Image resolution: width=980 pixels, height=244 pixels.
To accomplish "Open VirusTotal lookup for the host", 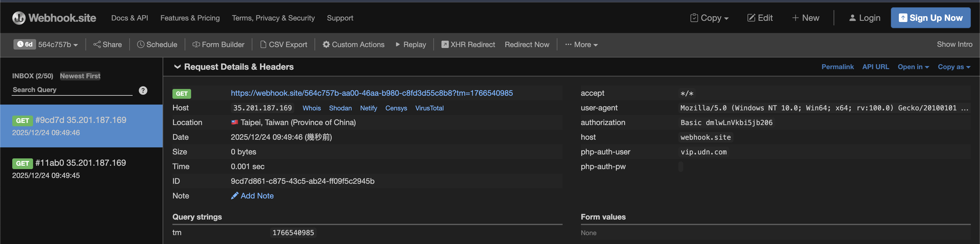I will click(x=429, y=108).
